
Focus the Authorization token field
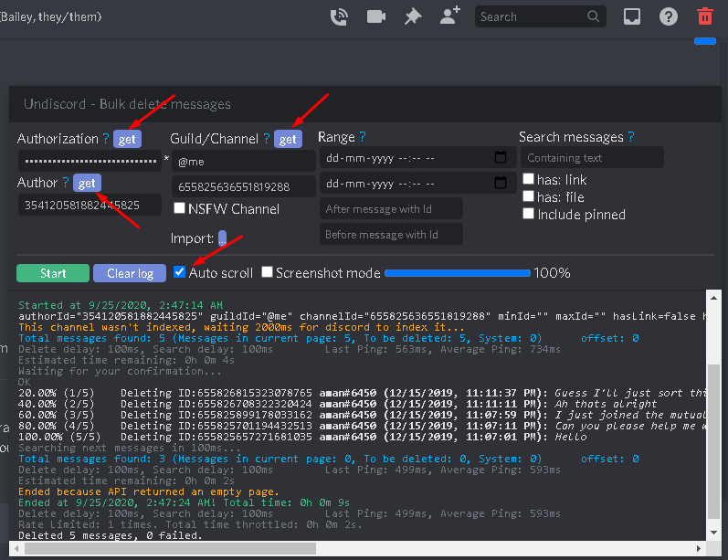(90, 161)
